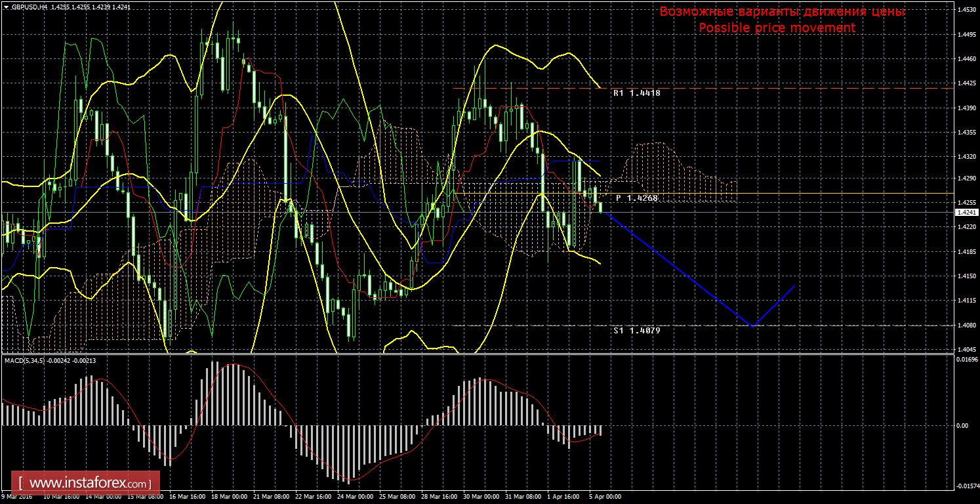Click the 22 Mar 16:00 time label
Screen dimensions: 980x504
[312, 497]
